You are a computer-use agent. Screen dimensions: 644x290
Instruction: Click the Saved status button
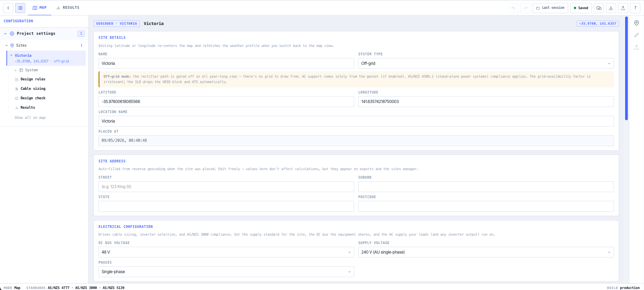(581, 8)
